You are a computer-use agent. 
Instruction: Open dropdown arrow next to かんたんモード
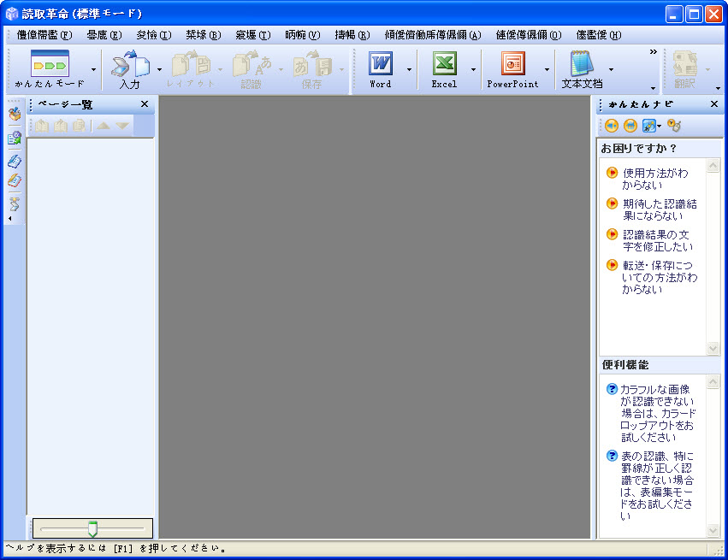pos(94,70)
